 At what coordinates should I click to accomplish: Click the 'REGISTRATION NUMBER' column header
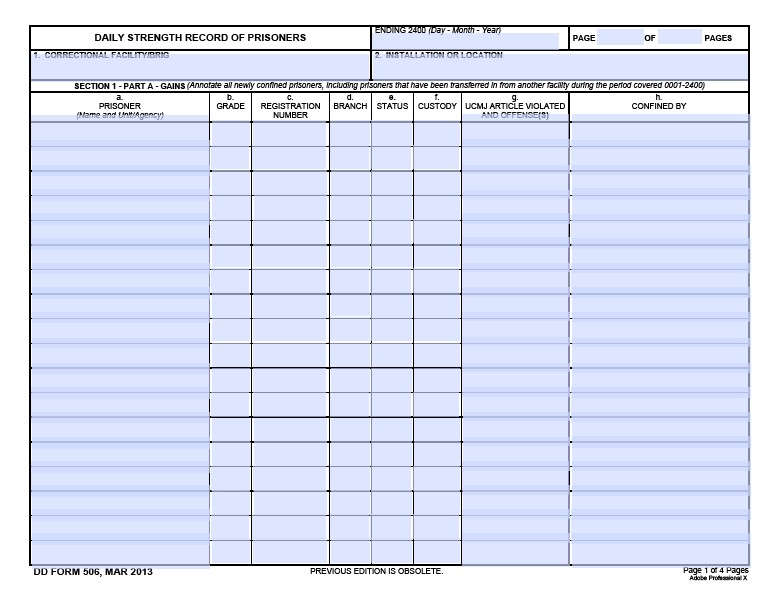290,110
